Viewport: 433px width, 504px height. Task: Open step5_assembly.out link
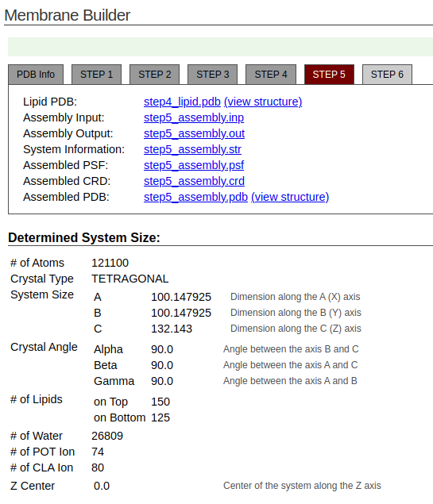pyautogui.click(x=194, y=133)
